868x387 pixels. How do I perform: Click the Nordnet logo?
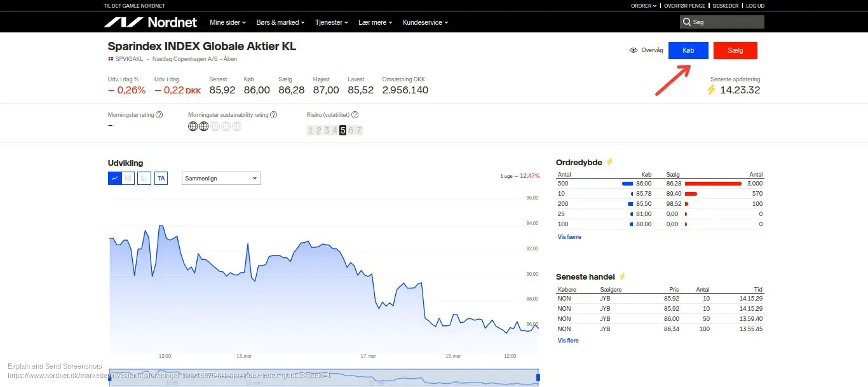point(151,22)
